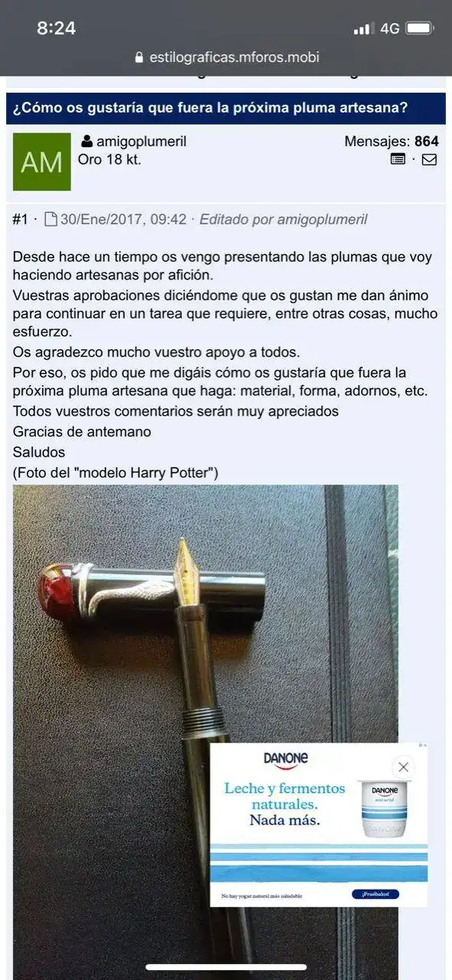
Task: Click the page icon next to post date
Action: [x=51, y=220]
